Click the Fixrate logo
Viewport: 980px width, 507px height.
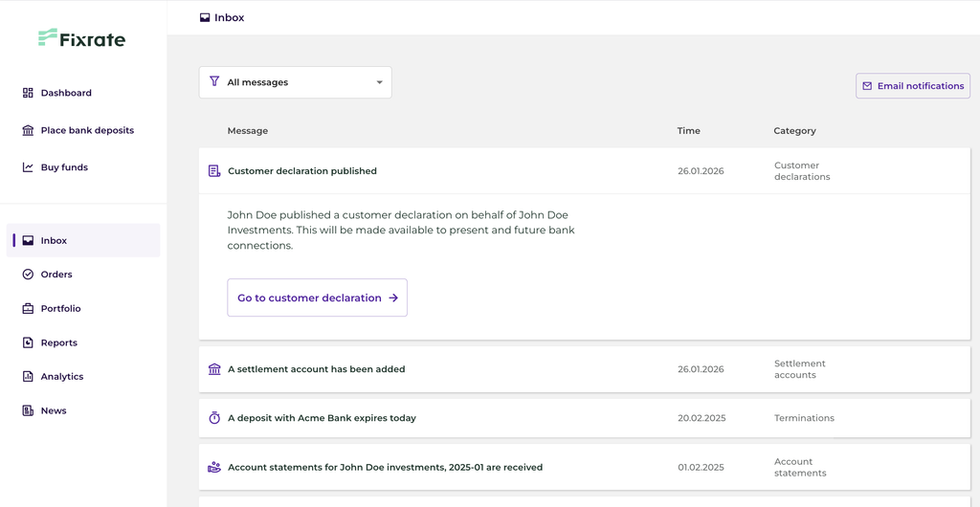[81, 39]
